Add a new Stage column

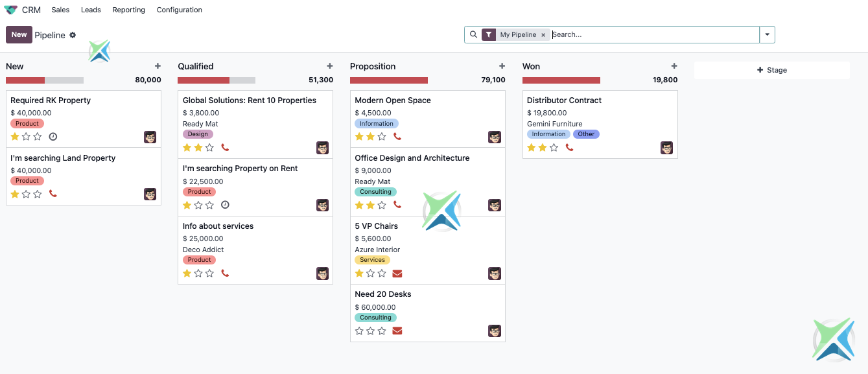pos(771,70)
